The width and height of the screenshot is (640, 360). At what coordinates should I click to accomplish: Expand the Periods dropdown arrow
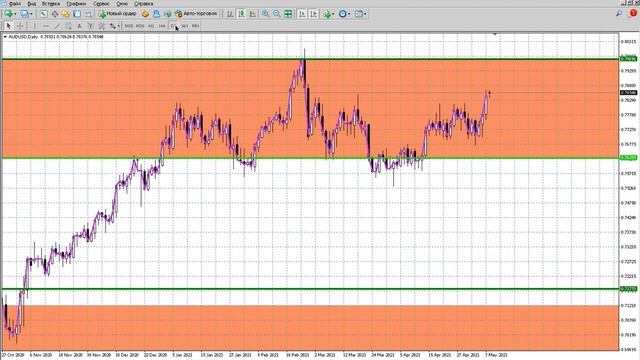[349, 14]
